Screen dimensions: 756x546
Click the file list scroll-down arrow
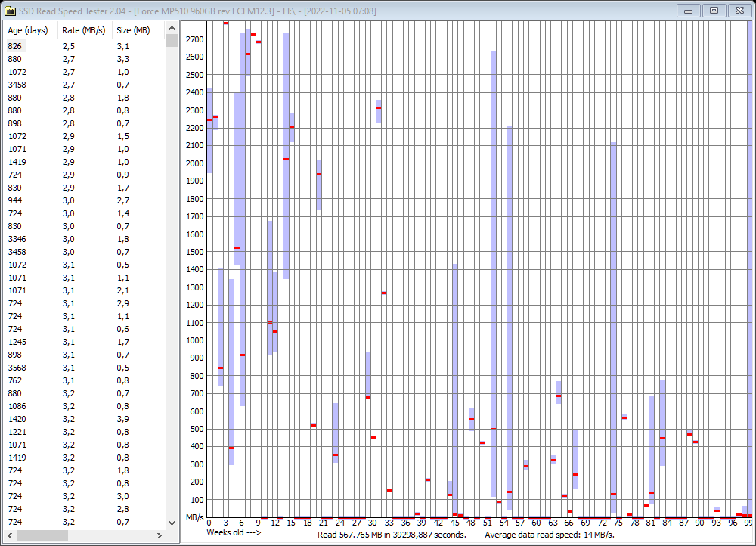(x=172, y=523)
